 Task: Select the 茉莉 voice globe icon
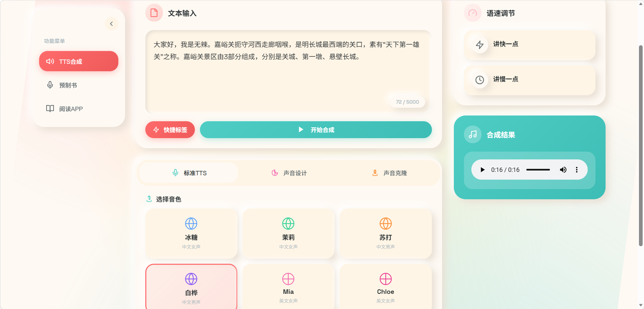coord(288,224)
